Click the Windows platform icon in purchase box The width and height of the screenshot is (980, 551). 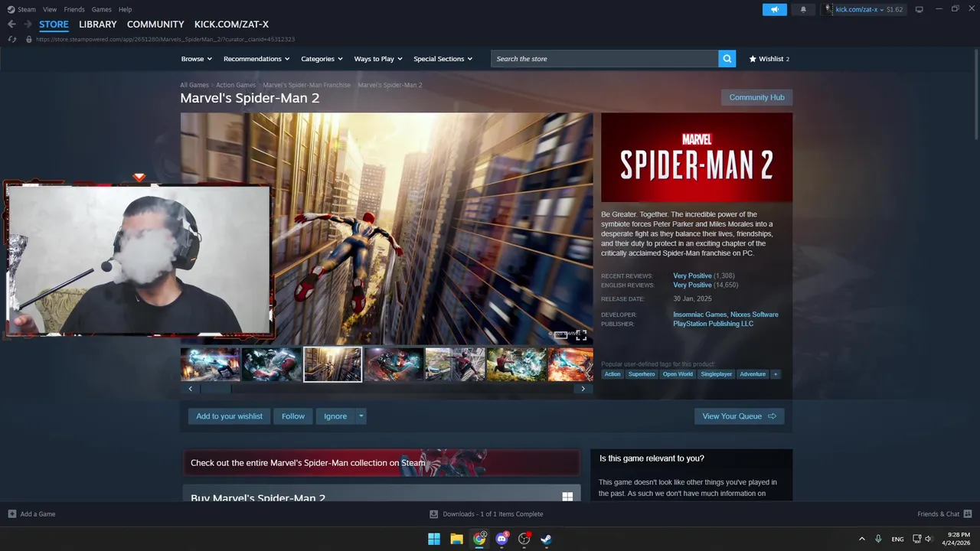567,497
